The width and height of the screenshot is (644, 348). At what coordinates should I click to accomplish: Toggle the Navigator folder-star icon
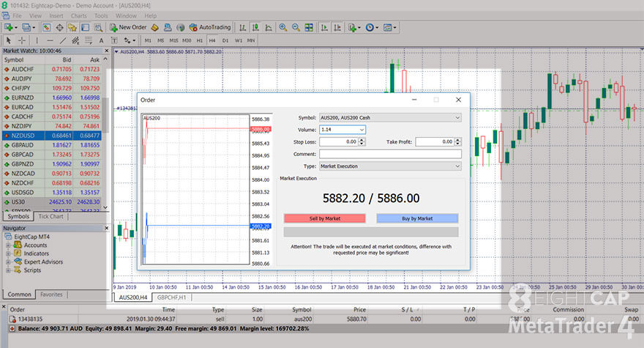tap(72, 28)
